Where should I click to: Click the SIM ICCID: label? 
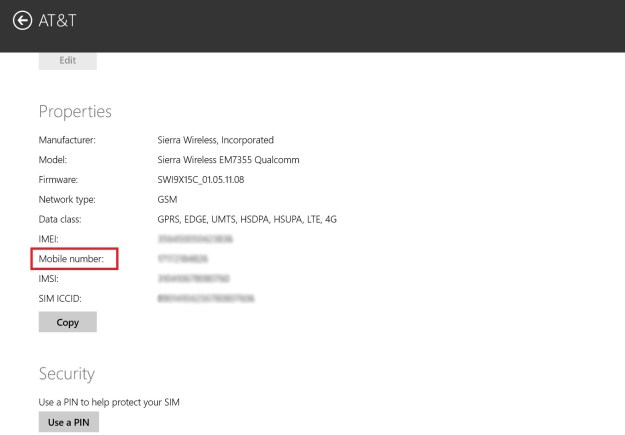[x=60, y=299]
